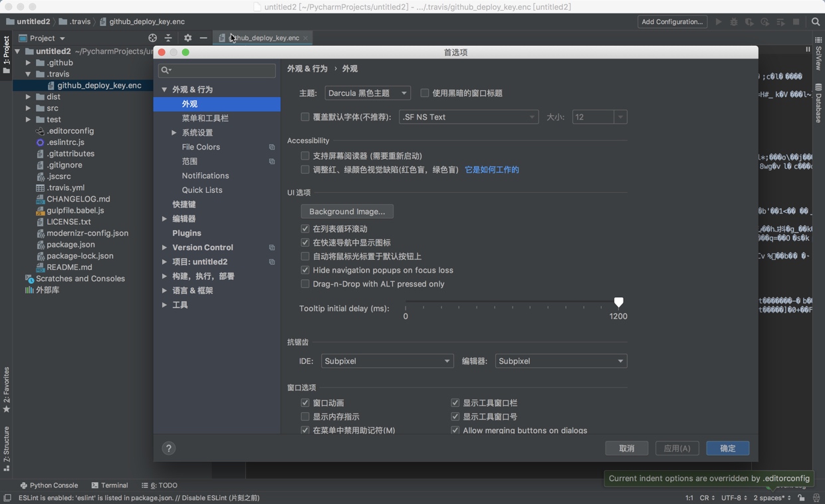Open the Favorites side tool window
The image size is (825, 504).
click(7, 390)
